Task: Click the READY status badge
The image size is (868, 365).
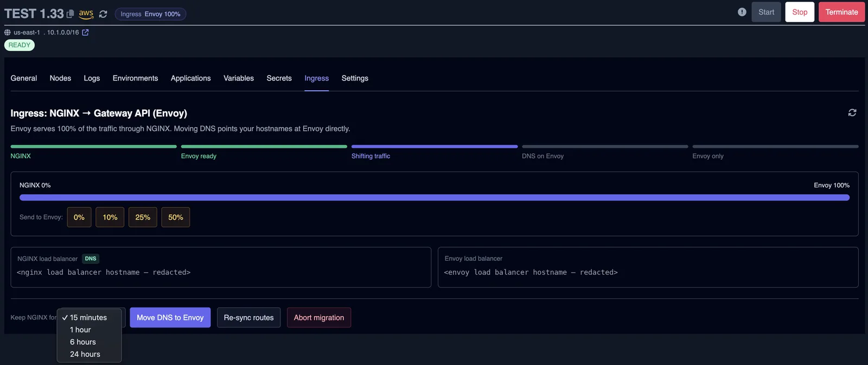Action: click(20, 45)
